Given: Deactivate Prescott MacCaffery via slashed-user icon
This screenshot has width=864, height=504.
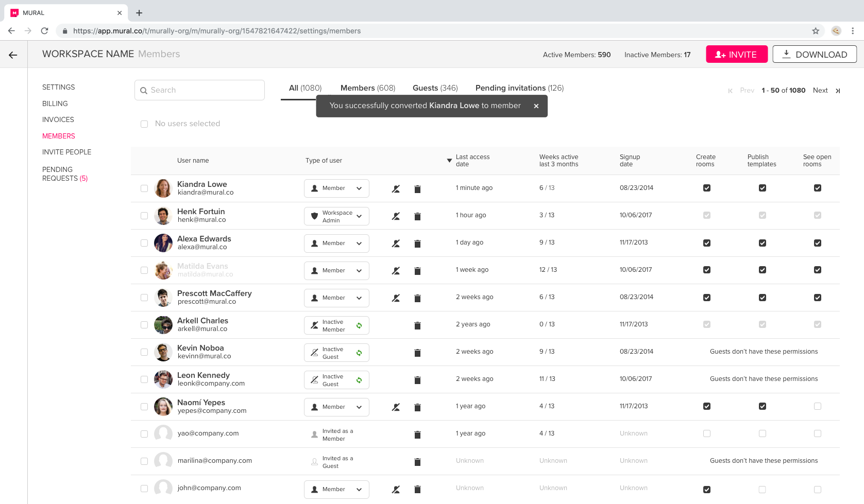Looking at the screenshot, I should (396, 298).
